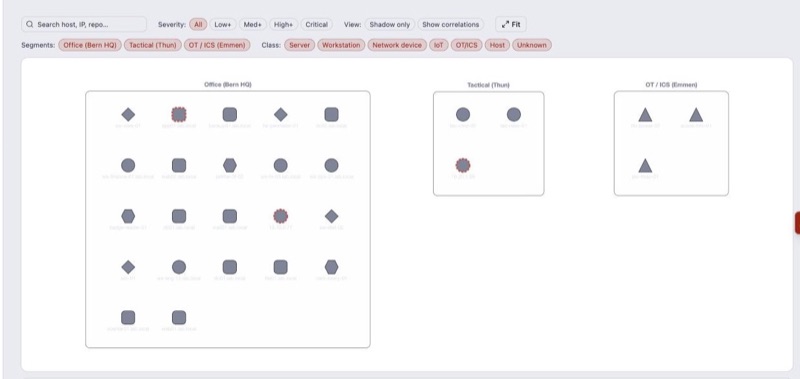Filter severity to Med+

(253, 24)
